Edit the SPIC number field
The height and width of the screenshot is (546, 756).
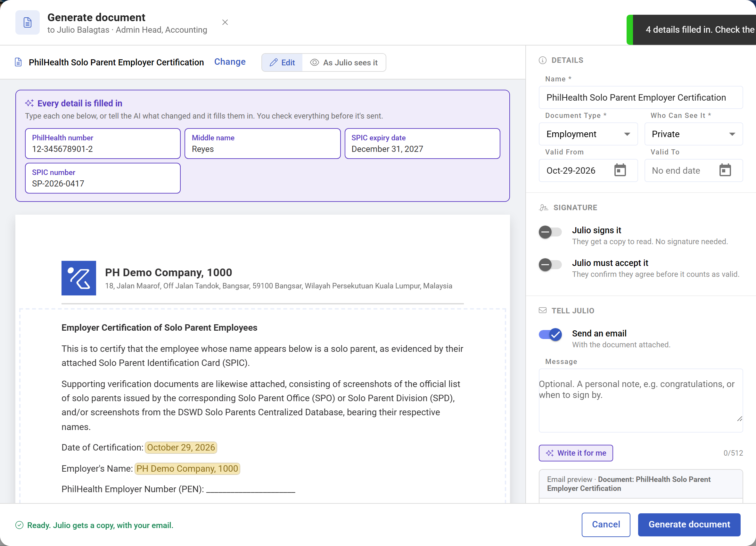click(x=103, y=178)
